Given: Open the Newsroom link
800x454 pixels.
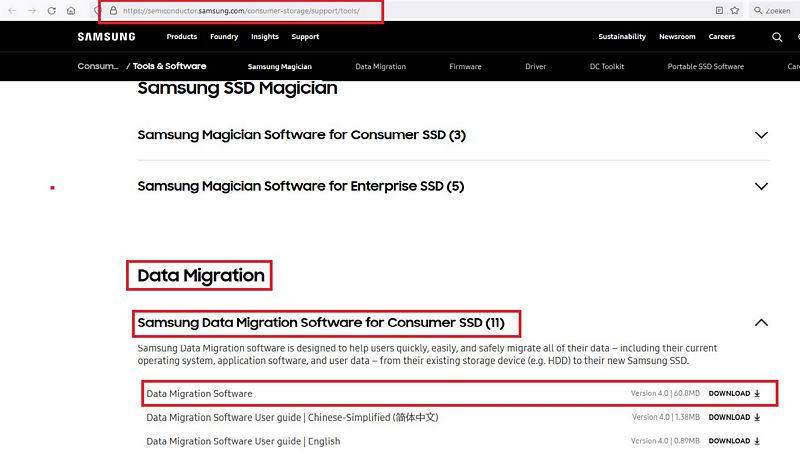Looking at the screenshot, I should click(677, 37).
